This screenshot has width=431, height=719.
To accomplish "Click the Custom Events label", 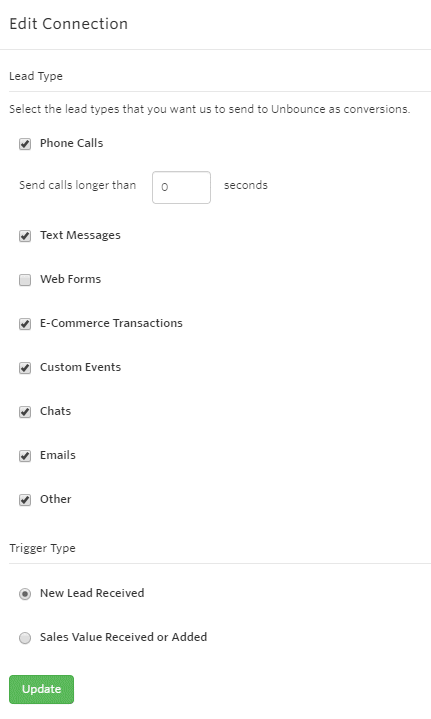I will coord(81,367).
